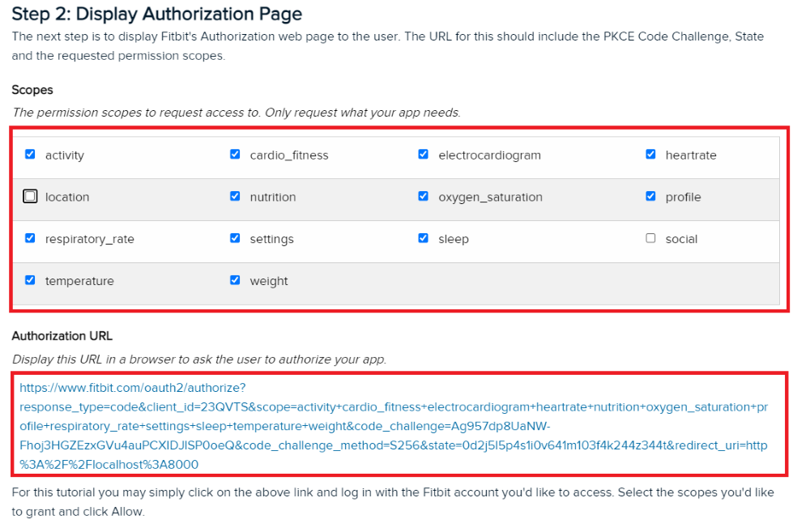Click the 'Only request what your app needs' text

[363, 113]
